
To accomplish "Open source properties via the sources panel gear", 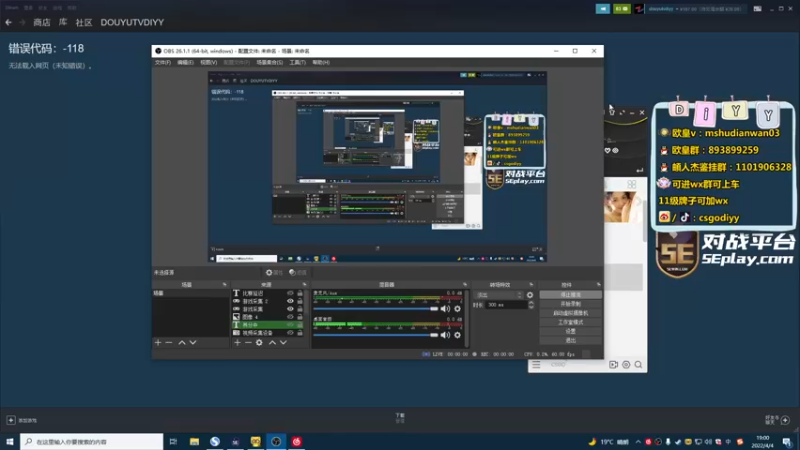I will click(259, 342).
